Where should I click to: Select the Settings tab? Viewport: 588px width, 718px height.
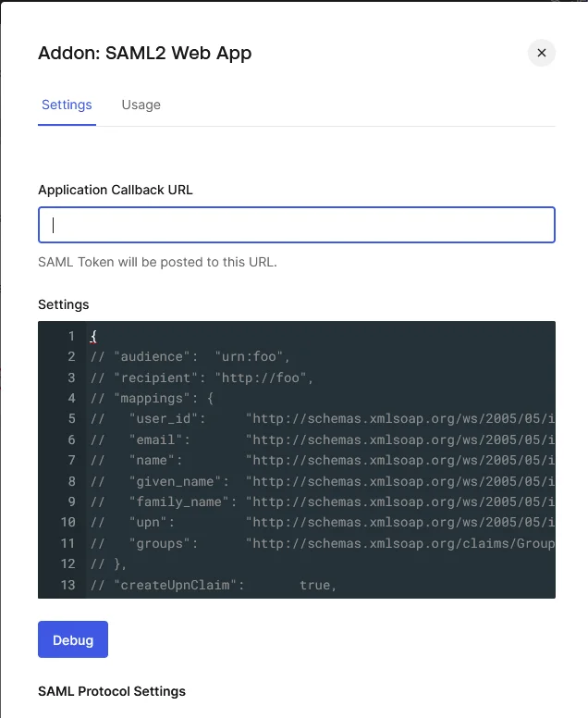(x=67, y=105)
